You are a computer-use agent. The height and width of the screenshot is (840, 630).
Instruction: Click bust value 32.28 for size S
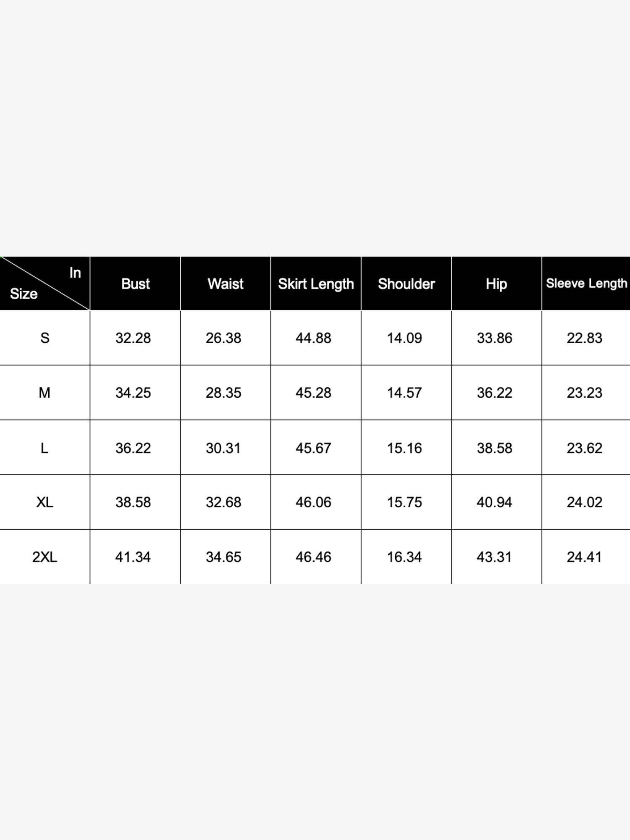tap(133, 338)
